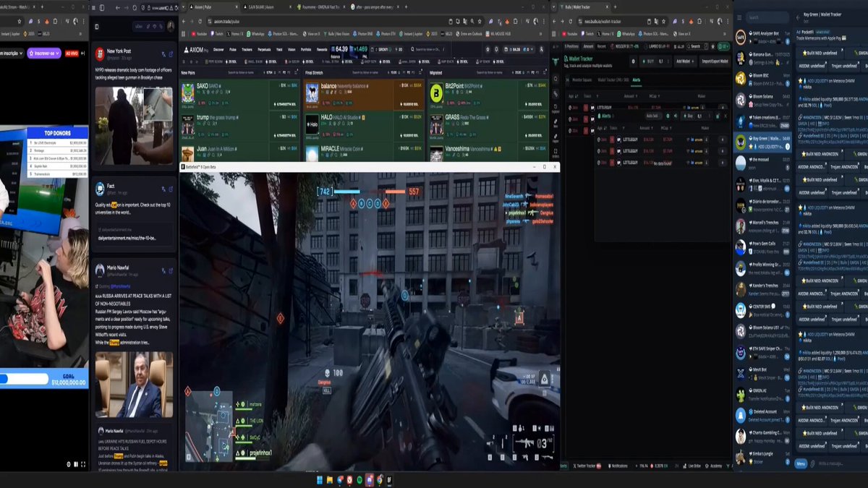Viewport: 868px width, 488px height.
Task: Translate the New York Post news item
Action: pyautogui.click(x=163, y=55)
